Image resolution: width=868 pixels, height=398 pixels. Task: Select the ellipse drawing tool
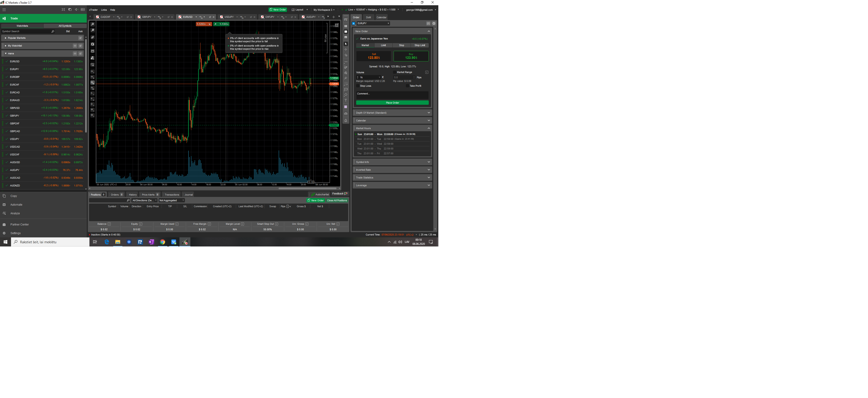[345, 95]
